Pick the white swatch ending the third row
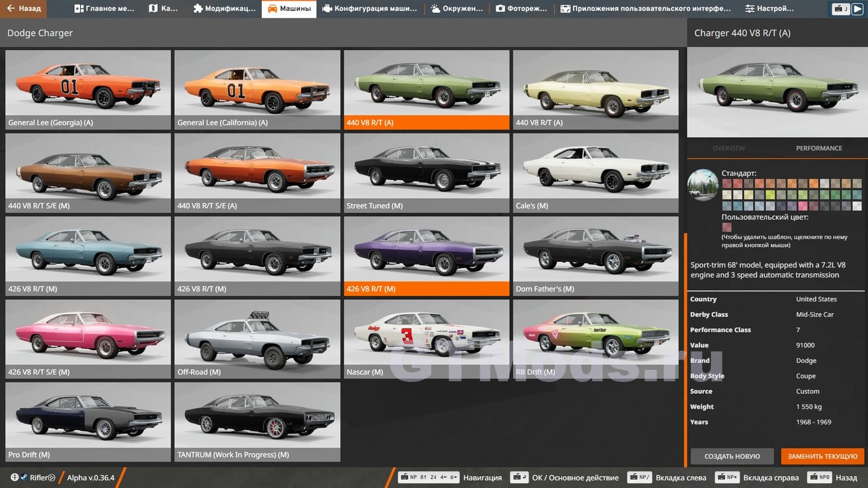868x488 pixels. [857, 206]
